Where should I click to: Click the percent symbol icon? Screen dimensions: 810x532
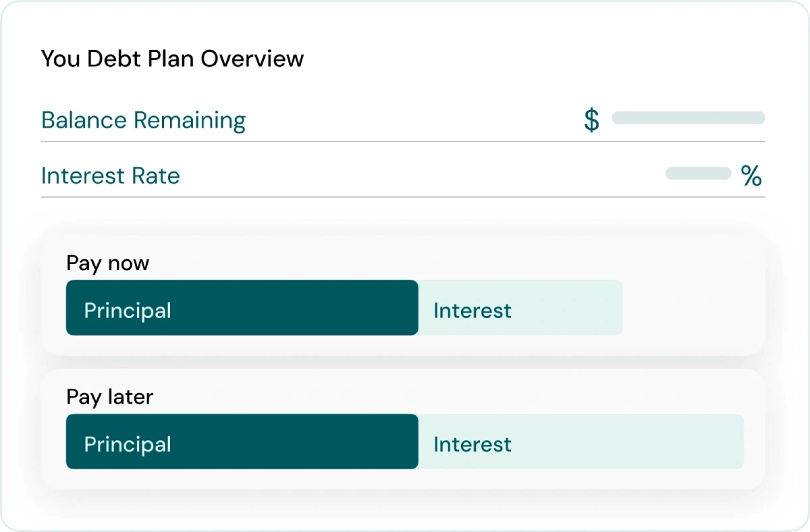[751, 176]
